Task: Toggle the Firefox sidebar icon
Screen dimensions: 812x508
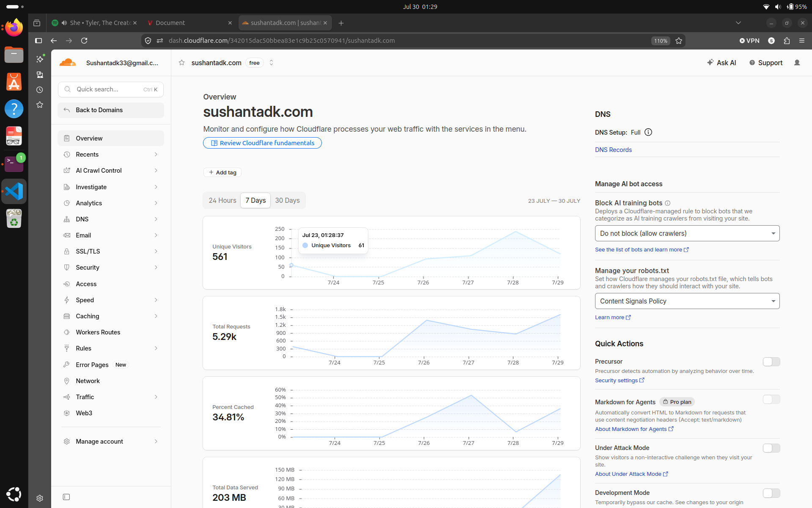Action: point(38,41)
